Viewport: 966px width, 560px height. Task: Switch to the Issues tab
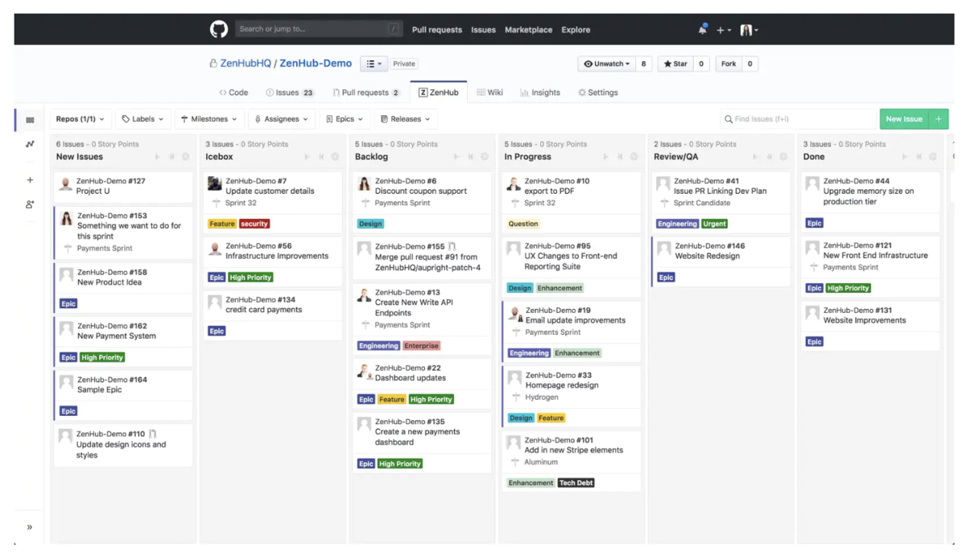290,93
